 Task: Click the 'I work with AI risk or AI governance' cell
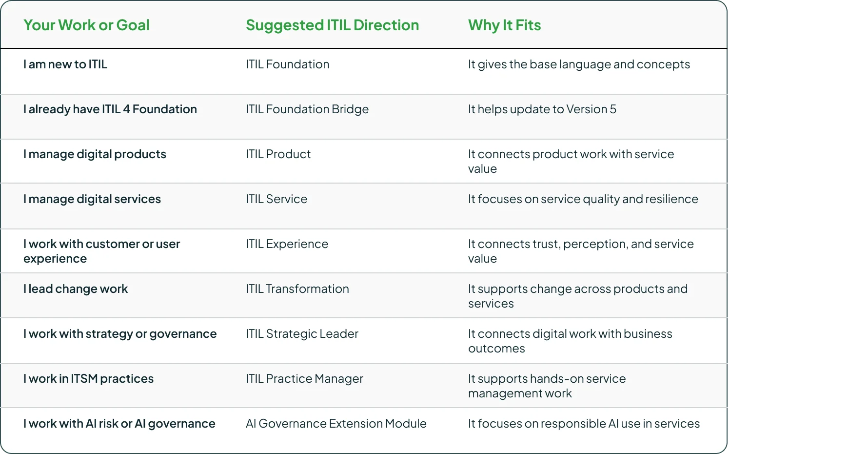pos(119,423)
